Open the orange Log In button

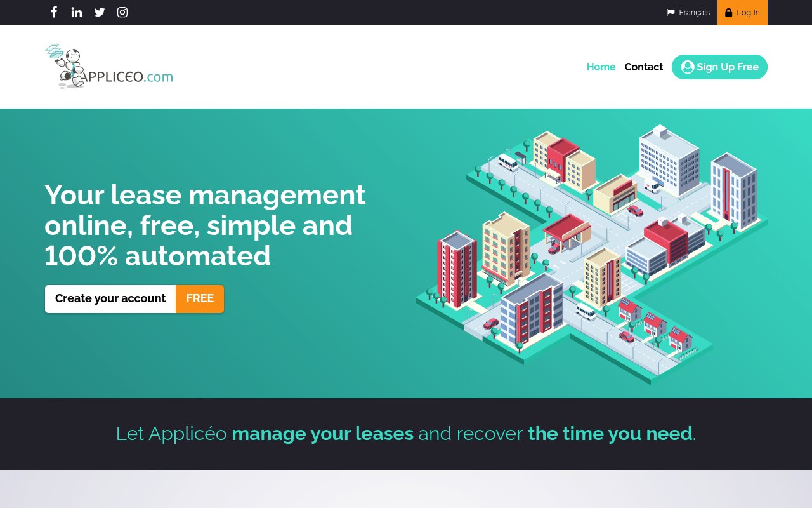click(742, 13)
